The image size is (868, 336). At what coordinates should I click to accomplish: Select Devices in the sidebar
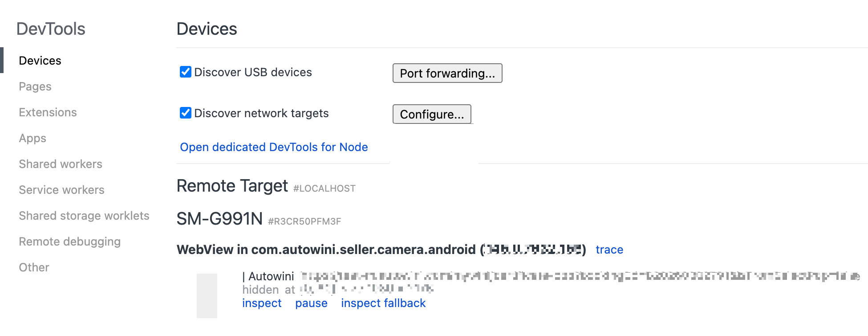[40, 61]
